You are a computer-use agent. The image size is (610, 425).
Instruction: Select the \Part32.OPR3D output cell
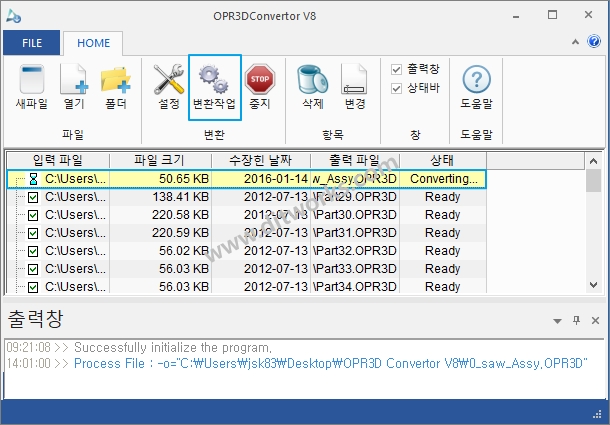(x=355, y=251)
